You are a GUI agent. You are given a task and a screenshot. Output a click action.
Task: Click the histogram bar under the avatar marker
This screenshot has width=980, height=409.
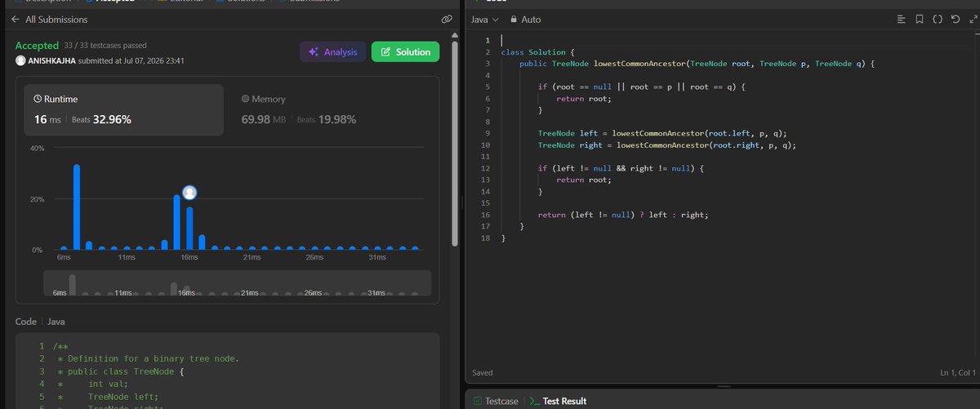click(x=189, y=229)
